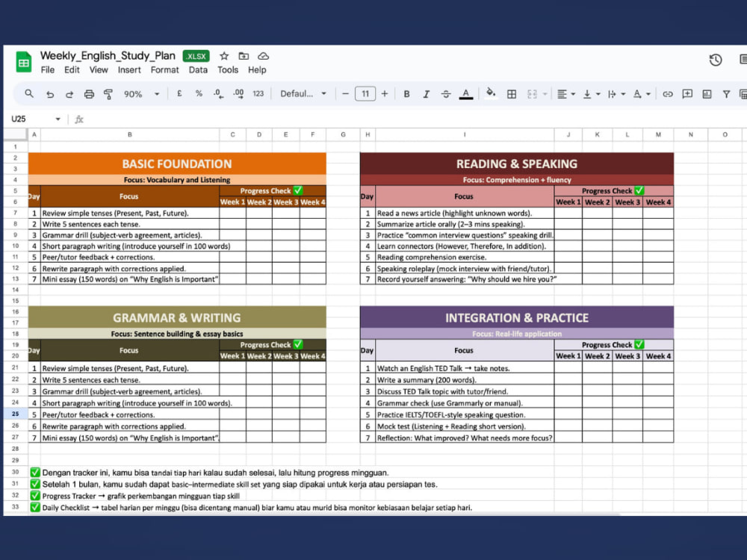Insert a comment
The height and width of the screenshot is (560, 747).
(687, 94)
